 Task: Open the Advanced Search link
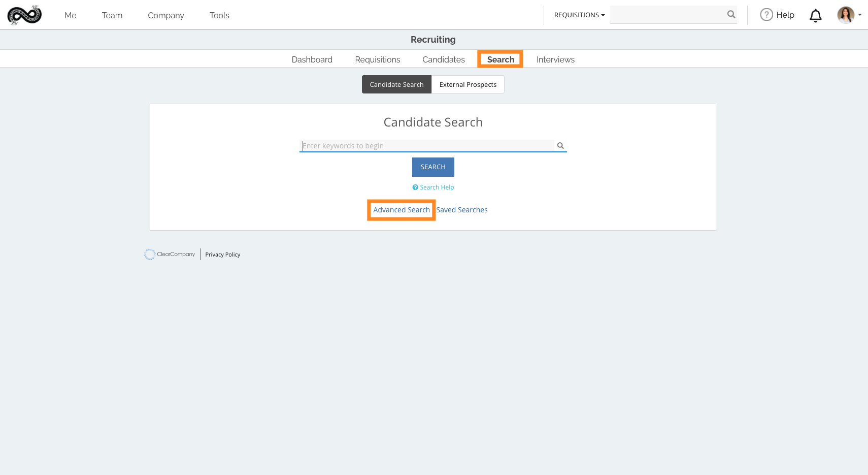401,210
